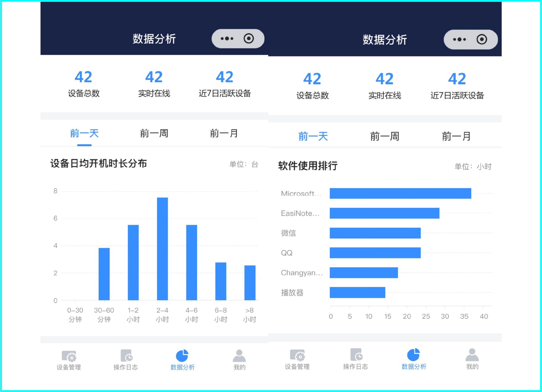
Task: Click the 1–2 小时 bar in chart
Action: 133,263
